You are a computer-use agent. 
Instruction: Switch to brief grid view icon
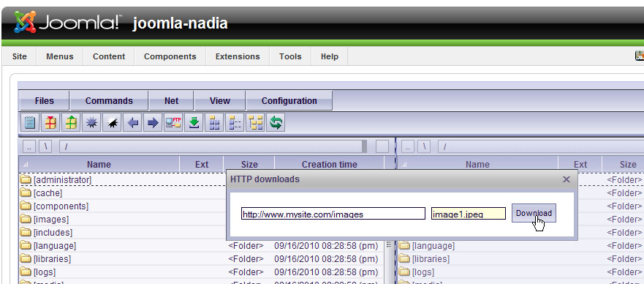coord(214,122)
